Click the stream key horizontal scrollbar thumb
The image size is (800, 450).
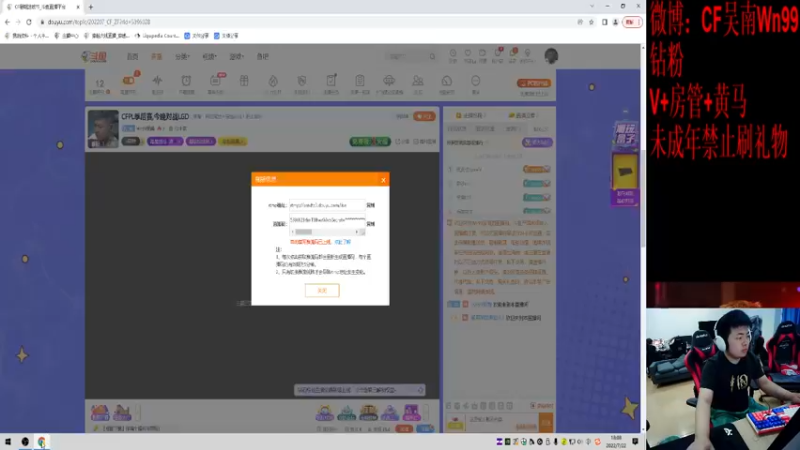303,232
